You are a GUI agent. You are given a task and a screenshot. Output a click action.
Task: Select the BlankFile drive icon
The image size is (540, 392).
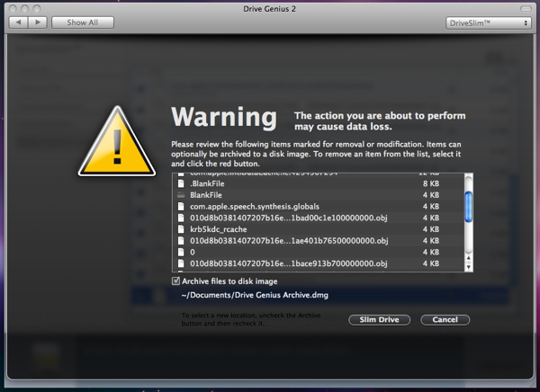tap(181, 195)
